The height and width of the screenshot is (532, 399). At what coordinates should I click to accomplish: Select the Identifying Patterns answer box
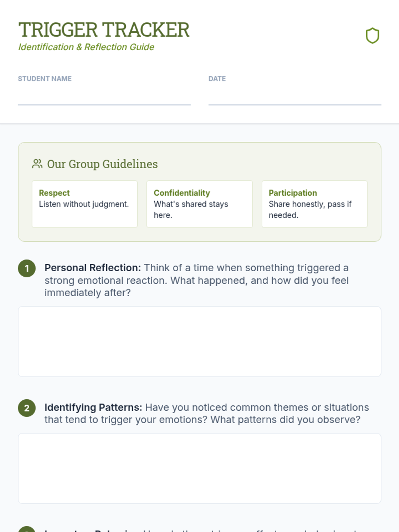(x=199, y=468)
